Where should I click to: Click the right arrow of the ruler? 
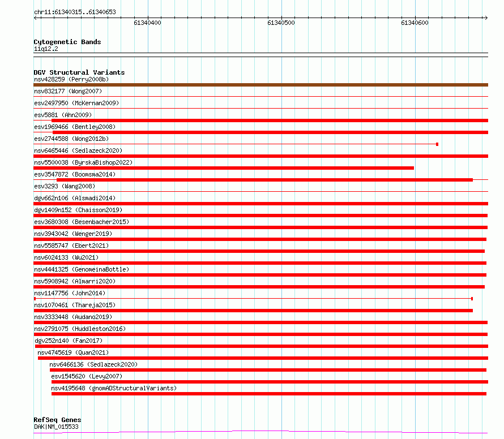[486, 18]
